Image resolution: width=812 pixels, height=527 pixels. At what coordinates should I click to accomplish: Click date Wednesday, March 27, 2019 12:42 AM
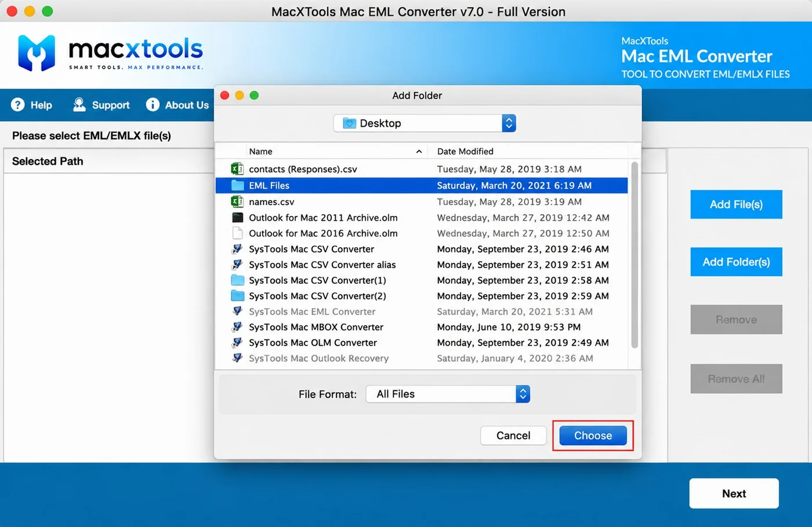click(x=523, y=218)
